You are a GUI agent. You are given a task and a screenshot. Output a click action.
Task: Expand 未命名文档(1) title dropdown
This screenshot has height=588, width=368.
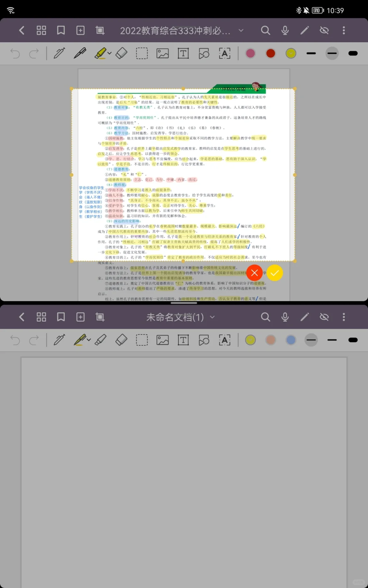pyautogui.click(x=212, y=317)
